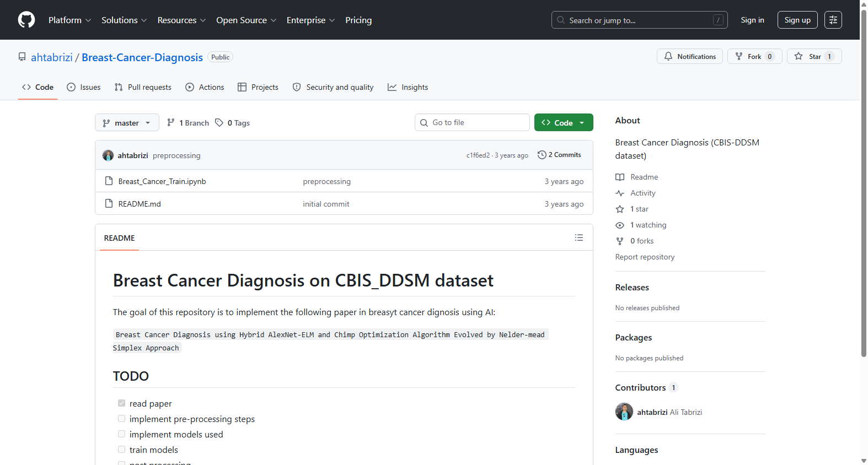The width and height of the screenshot is (868, 465).
Task: Open the appearance settings icon button
Action: 833,20
